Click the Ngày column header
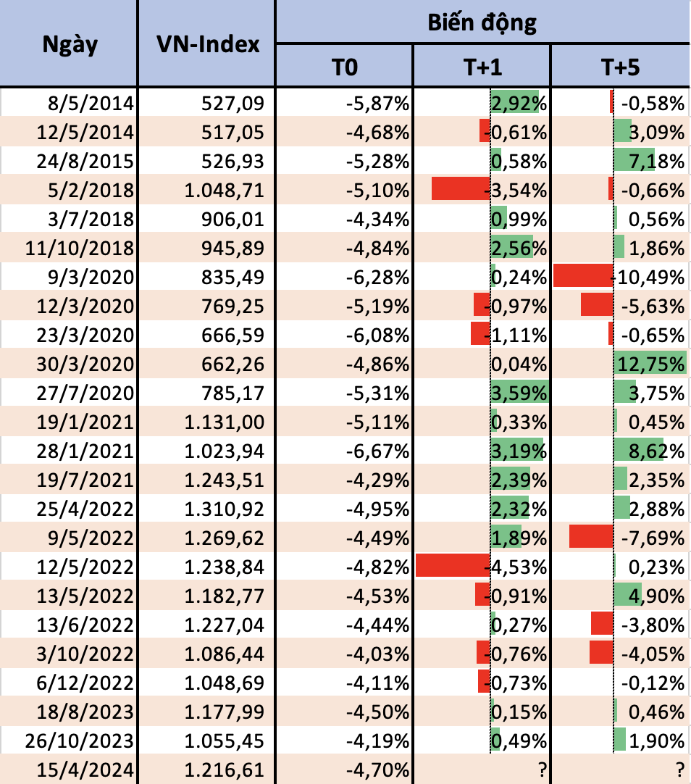The height and width of the screenshot is (784, 691). coord(69,44)
